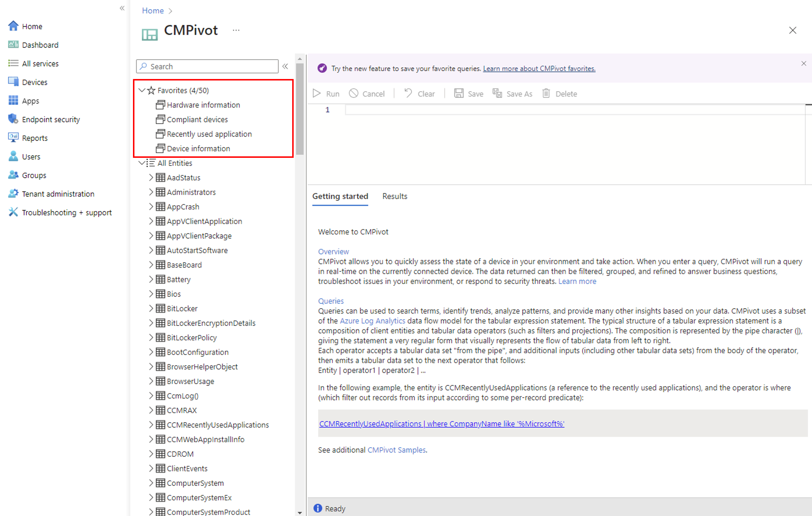Image resolution: width=812 pixels, height=516 pixels.
Task: Click the Cancel query icon
Action: click(354, 93)
